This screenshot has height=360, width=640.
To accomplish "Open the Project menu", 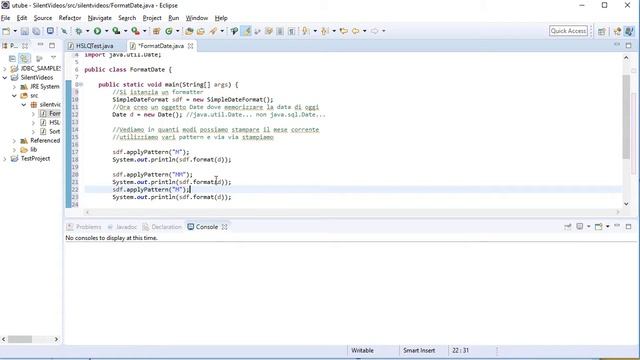I will pyautogui.click(x=152, y=18).
